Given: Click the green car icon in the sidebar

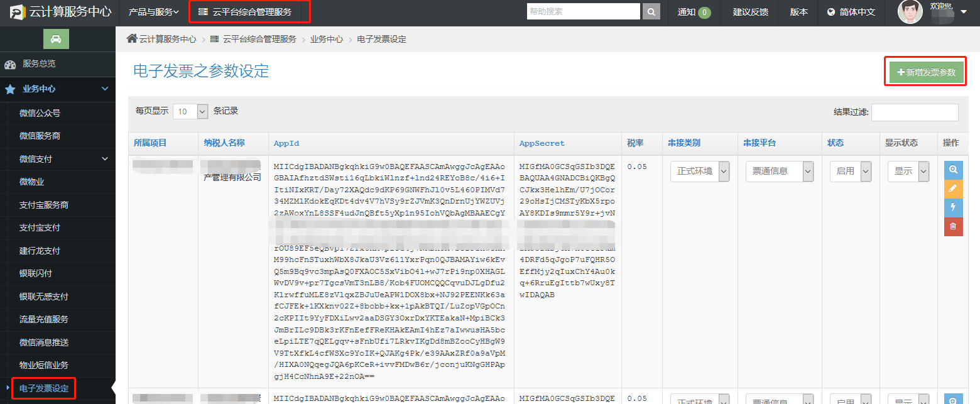Looking at the screenshot, I should coord(56,38).
